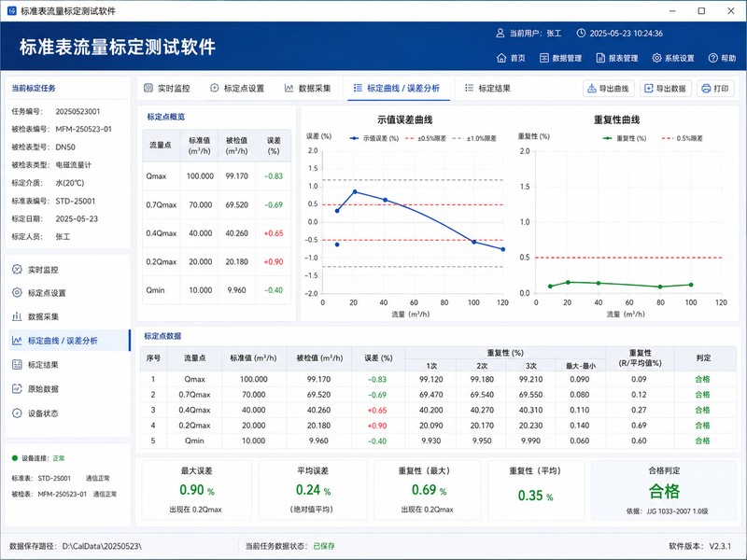Click the clock icon beside date time
This screenshot has height=560, width=747.
[581, 34]
